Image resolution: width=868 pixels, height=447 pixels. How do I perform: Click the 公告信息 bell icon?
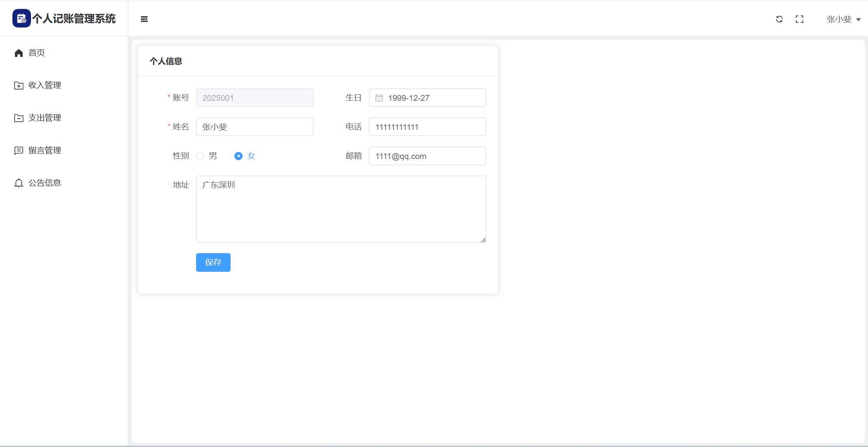coord(19,183)
